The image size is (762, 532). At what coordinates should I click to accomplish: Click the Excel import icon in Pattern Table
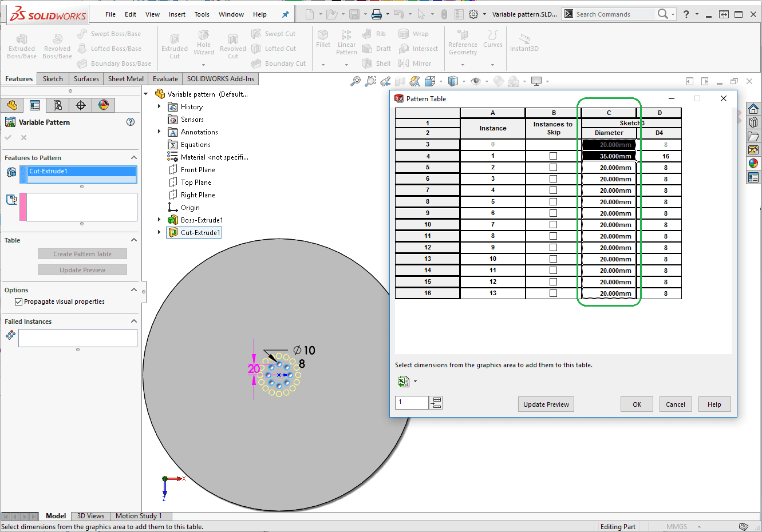403,382
